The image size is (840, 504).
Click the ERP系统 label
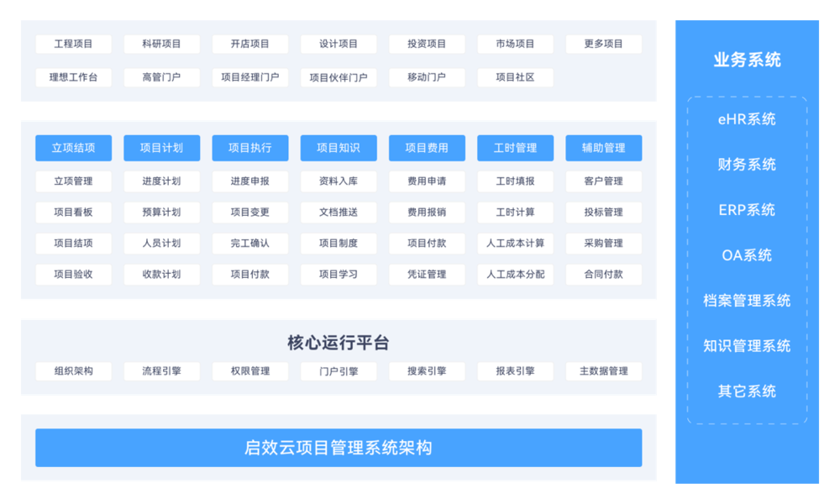coord(747,210)
